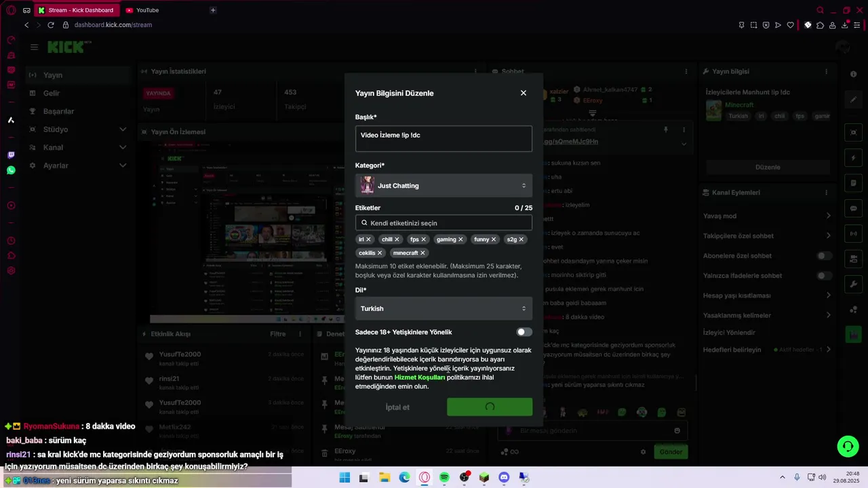
Task: Open the Opera main menu logo
Action: click(11, 10)
